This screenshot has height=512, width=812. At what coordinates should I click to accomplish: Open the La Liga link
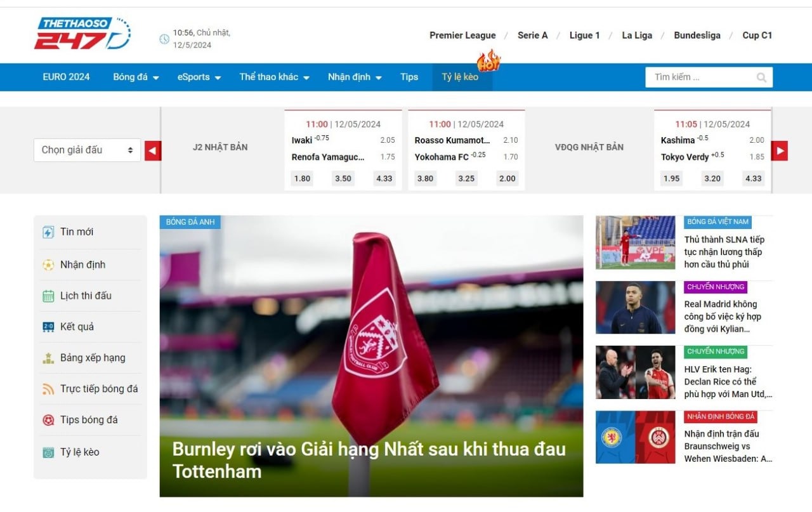pos(637,36)
